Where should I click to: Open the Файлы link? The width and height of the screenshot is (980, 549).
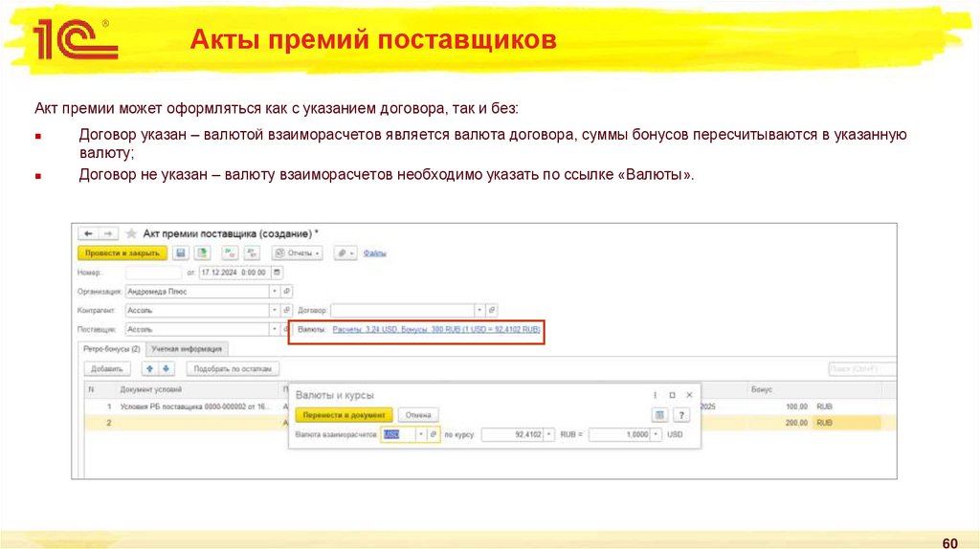coord(374,253)
